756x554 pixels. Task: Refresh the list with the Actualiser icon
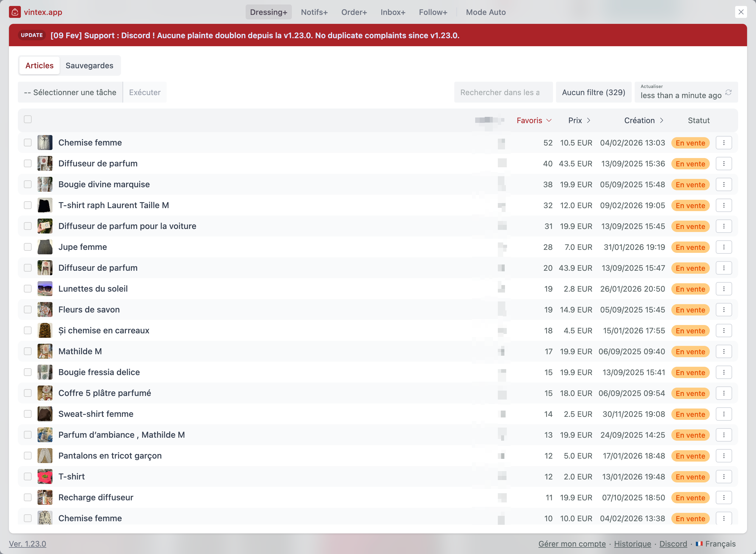pyautogui.click(x=729, y=93)
